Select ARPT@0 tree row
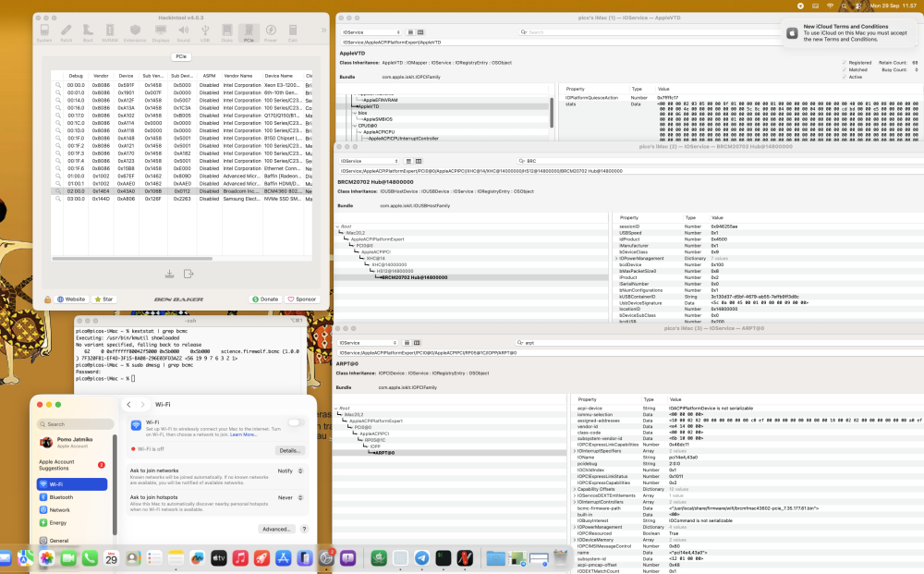Viewport: 924px width, 574px height. coord(450,453)
